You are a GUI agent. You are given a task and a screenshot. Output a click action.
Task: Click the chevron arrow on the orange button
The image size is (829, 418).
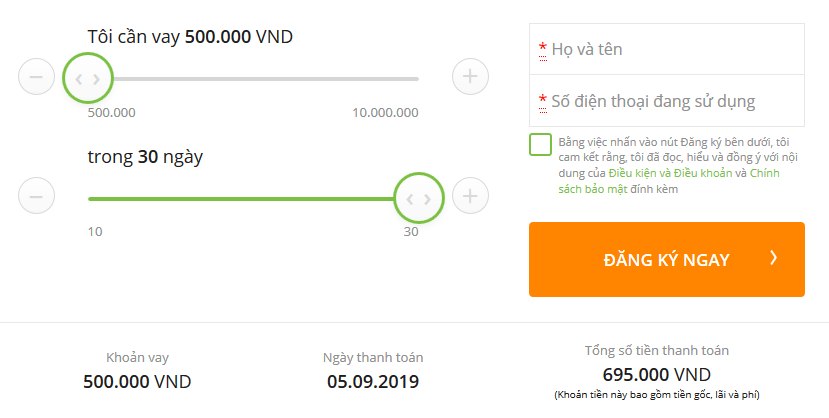773,259
